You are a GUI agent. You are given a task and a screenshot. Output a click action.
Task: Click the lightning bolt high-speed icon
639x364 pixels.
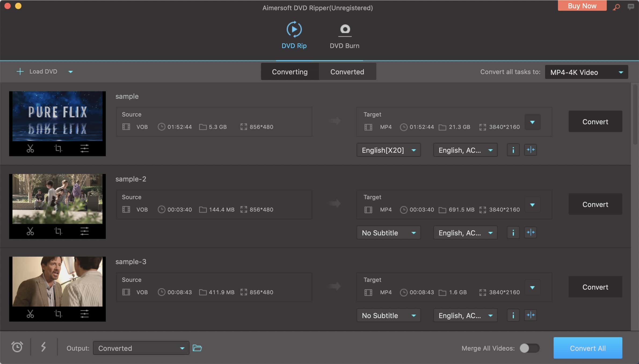pyautogui.click(x=43, y=347)
